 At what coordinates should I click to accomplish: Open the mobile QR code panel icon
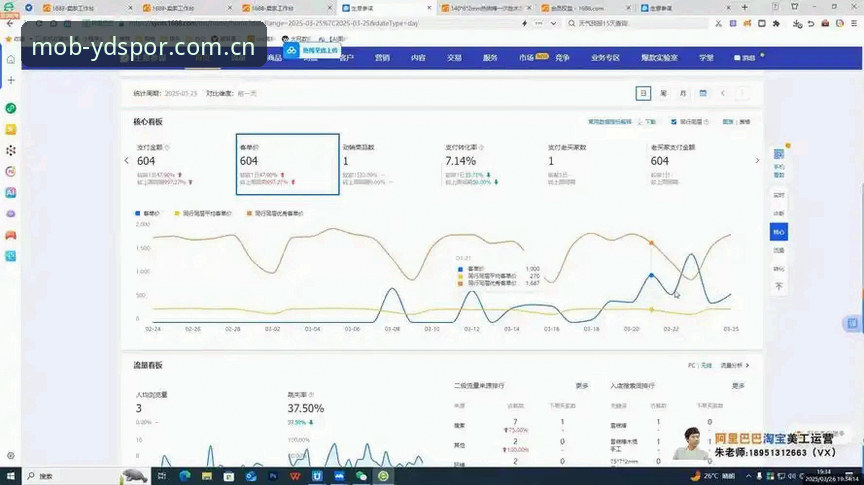779,154
